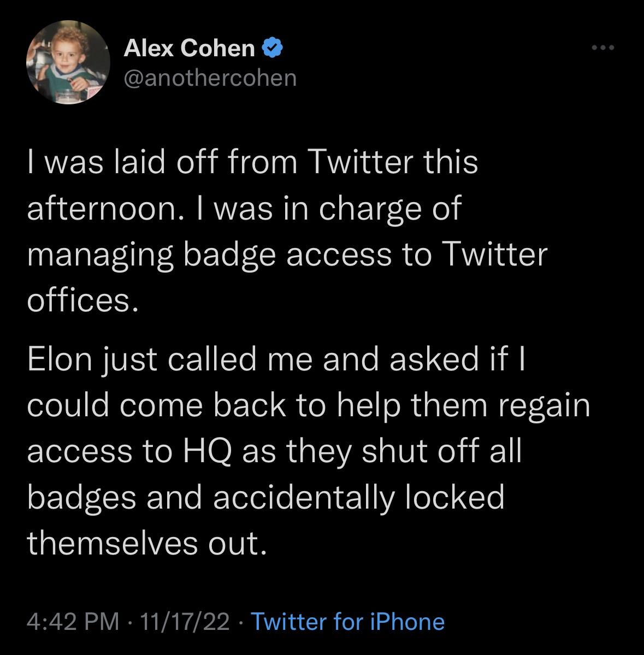This screenshot has height=655, width=644.
Task: Open the Twitter for iPhone source link
Action: (x=347, y=622)
